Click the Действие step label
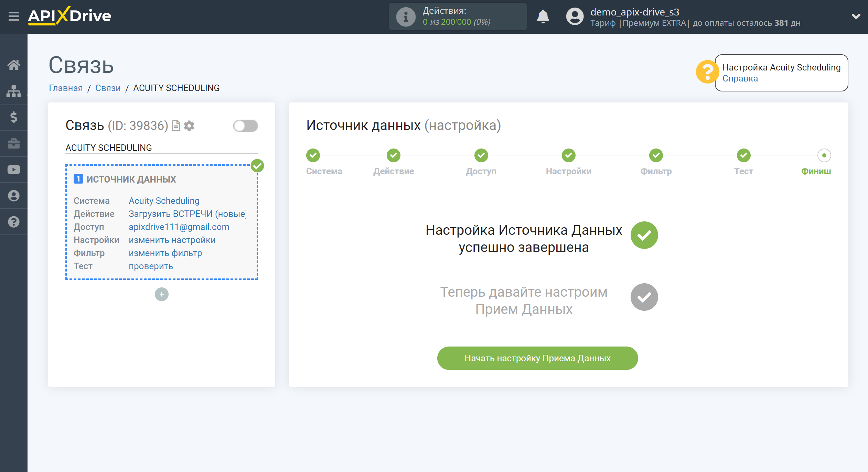This screenshot has width=868, height=472. click(394, 171)
